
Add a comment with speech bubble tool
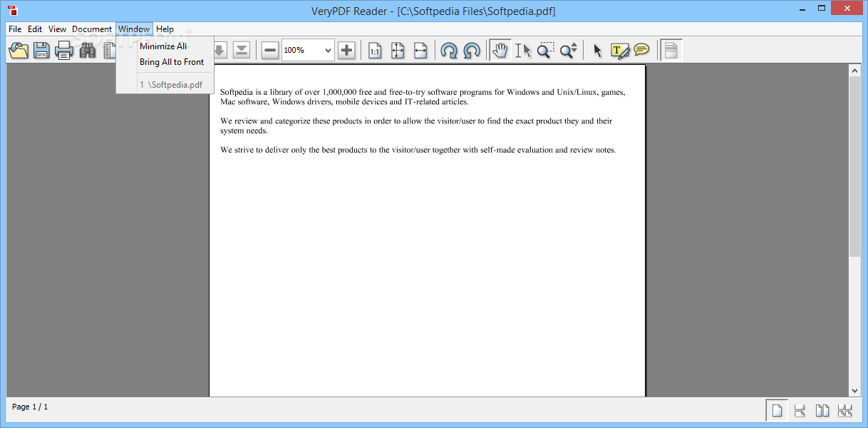pyautogui.click(x=642, y=50)
